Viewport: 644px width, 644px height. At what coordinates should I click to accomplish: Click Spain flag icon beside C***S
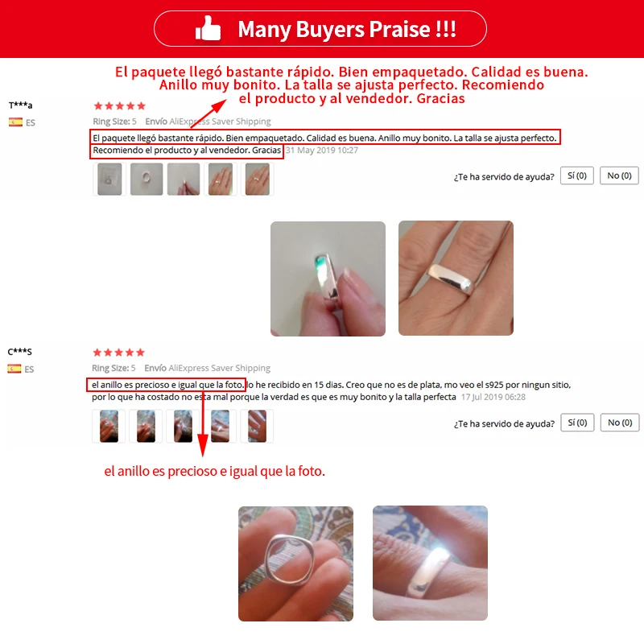[x=14, y=369]
